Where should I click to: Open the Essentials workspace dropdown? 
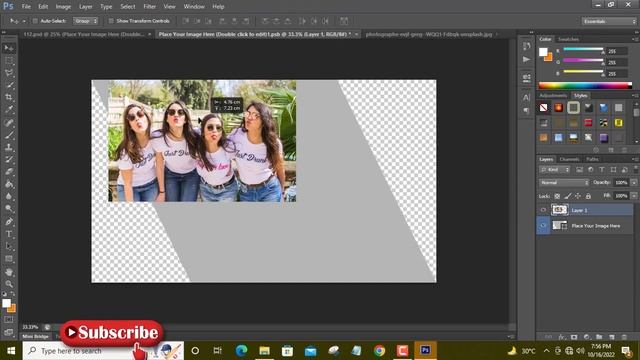(x=609, y=21)
